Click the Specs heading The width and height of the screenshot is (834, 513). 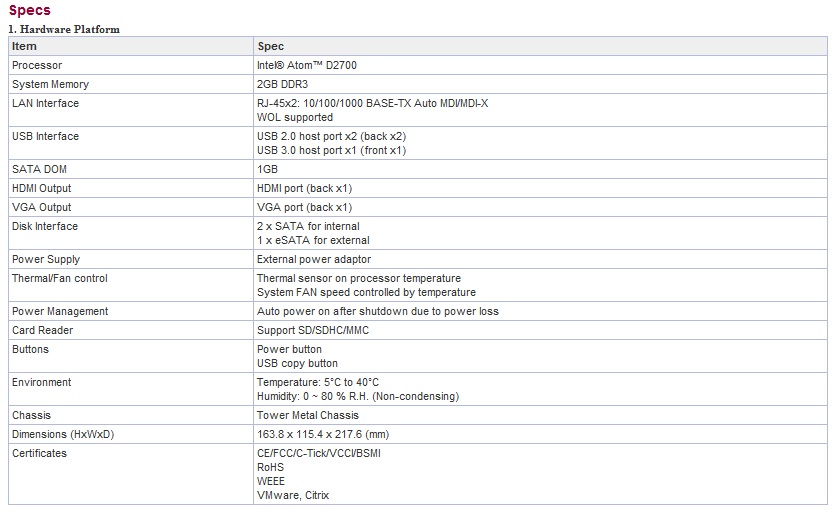click(x=29, y=11)
